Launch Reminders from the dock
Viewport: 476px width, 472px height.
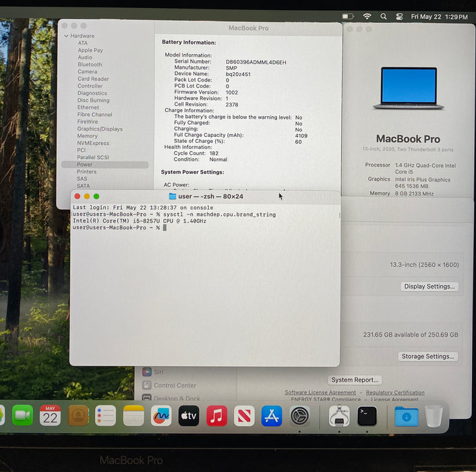pyautogui.click(x=105, y=415)
